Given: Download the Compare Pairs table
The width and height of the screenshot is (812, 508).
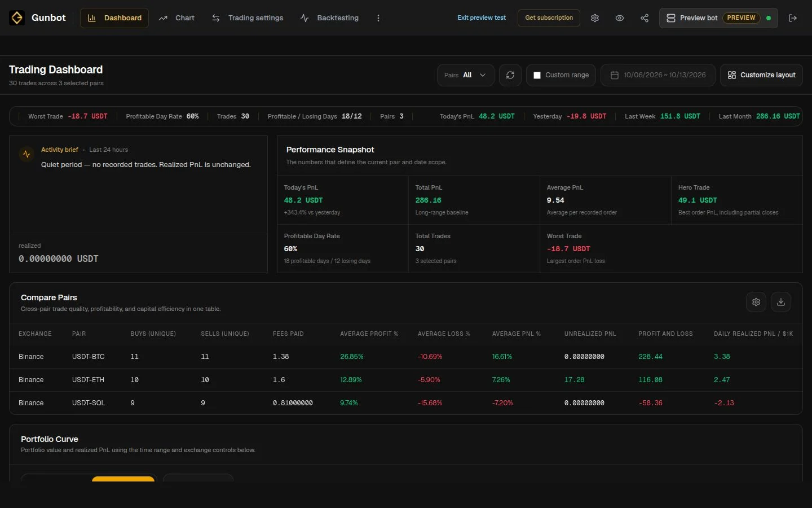Looking at the screenshot, I should [x=781, y=302].
